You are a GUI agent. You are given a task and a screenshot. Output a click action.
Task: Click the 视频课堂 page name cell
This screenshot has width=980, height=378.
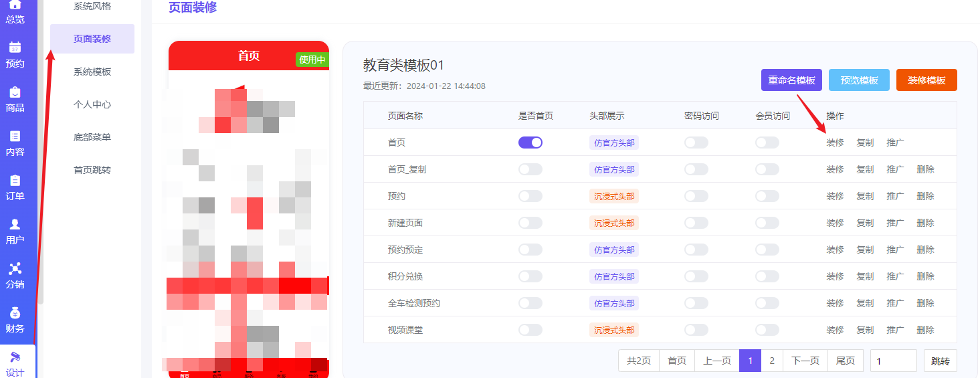pos(405,330)
